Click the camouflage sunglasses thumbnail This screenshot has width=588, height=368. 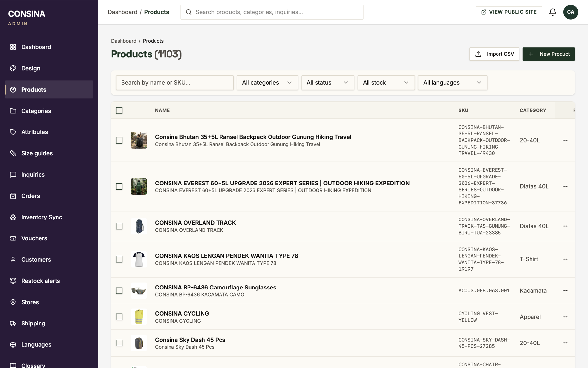pos(139,291)
